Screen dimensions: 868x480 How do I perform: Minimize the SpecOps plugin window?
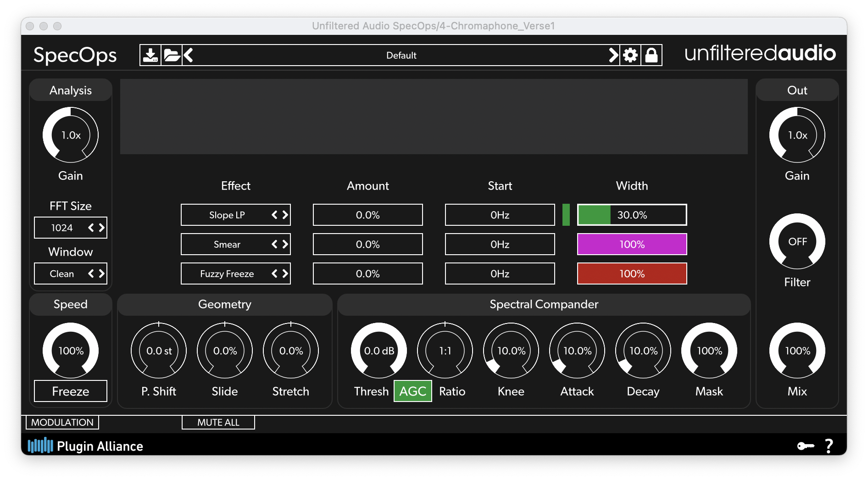44,26
